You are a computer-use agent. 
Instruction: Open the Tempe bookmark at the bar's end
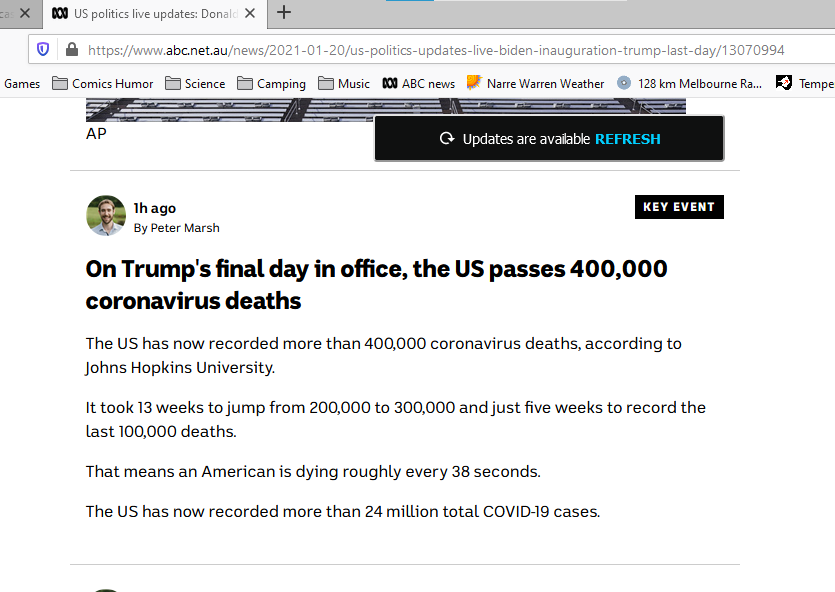pyautogui.click(x=805, y=84)
